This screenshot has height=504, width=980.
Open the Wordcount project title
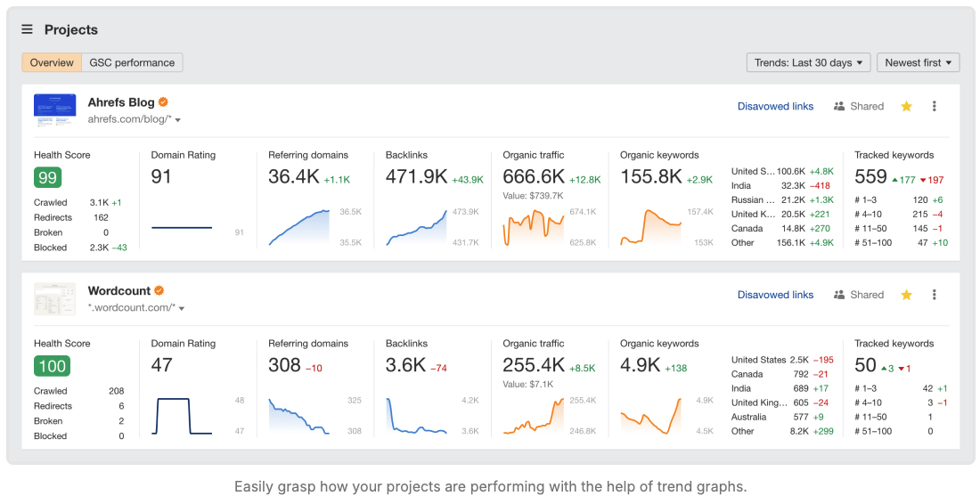[119, 291]
